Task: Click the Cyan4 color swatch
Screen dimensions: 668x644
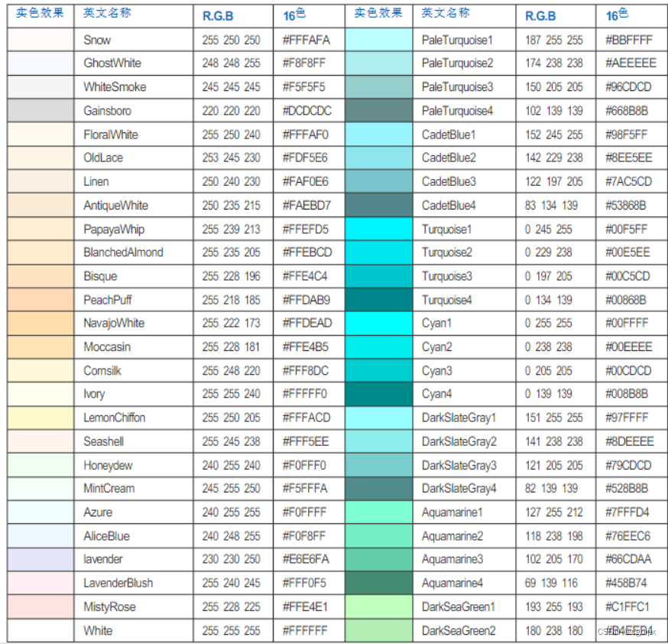Action: (x=379, y=393)
